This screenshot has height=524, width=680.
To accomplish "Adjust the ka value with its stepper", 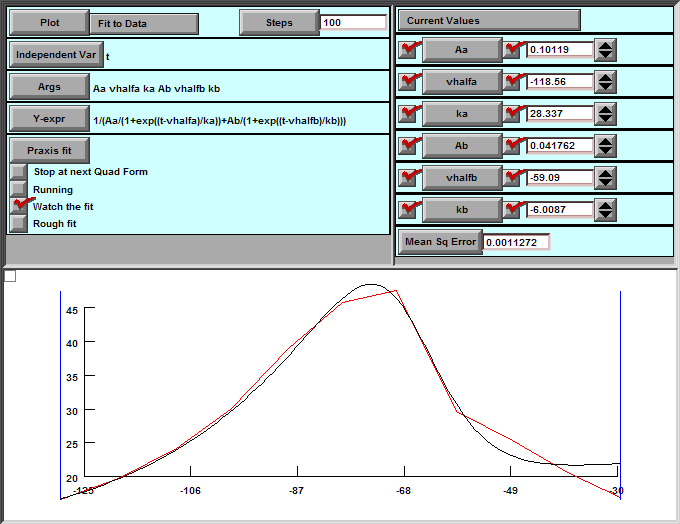I will 605,114.
